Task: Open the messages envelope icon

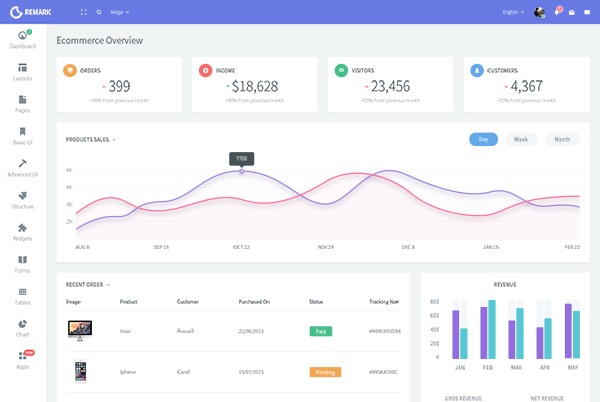Action: pyautogui.click(x=572, y=12)
